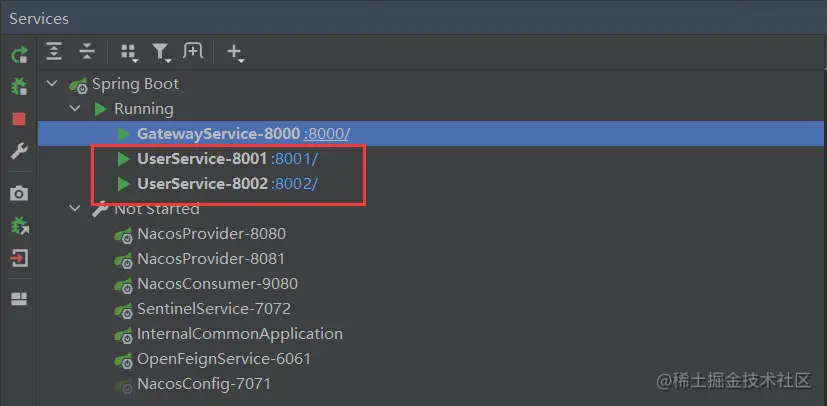Click the Spring Boot leaf icon beside NacosProvider-8080

tap(123, 235)
